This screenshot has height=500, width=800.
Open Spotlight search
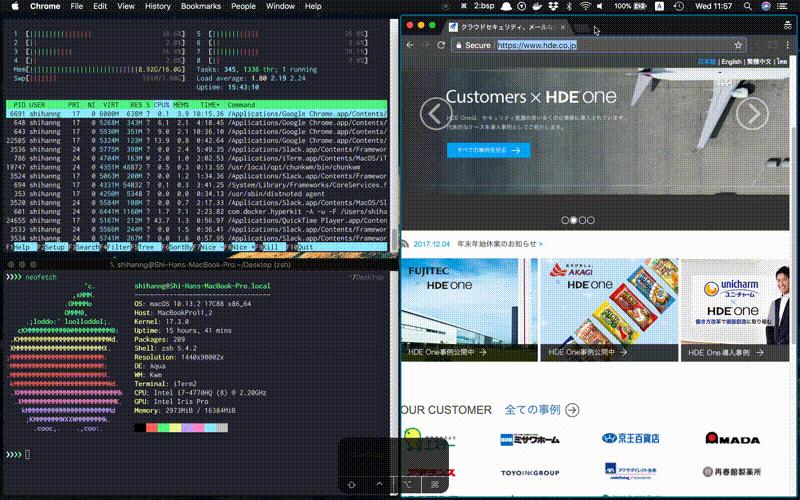coord(747,6)
